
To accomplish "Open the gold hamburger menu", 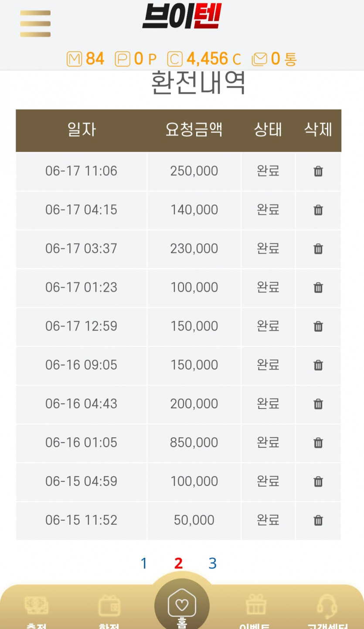I will pyautogui.click(x=35, y=24).
